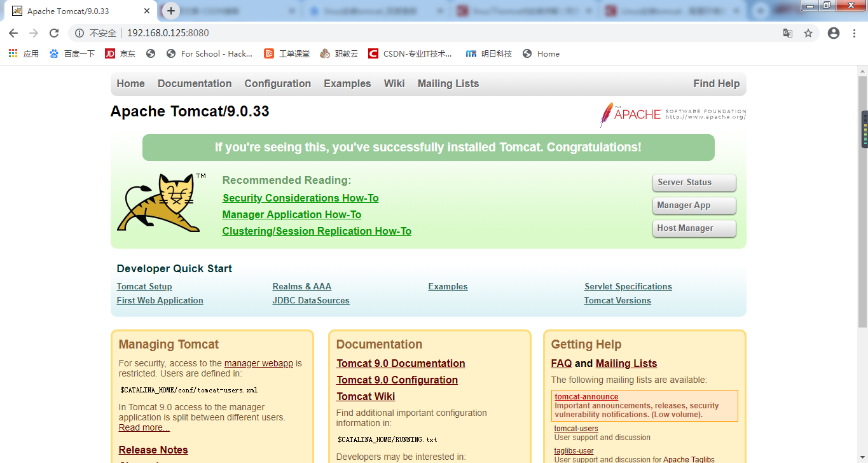
Task: Click the Server Status button
Action: [x=694, y=183]
